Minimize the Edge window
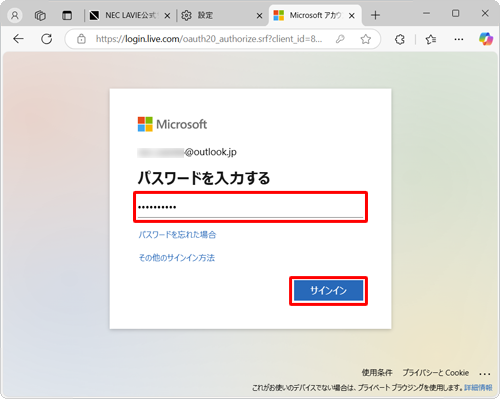This screenshot has width=500, height=399. pos(426,14)
